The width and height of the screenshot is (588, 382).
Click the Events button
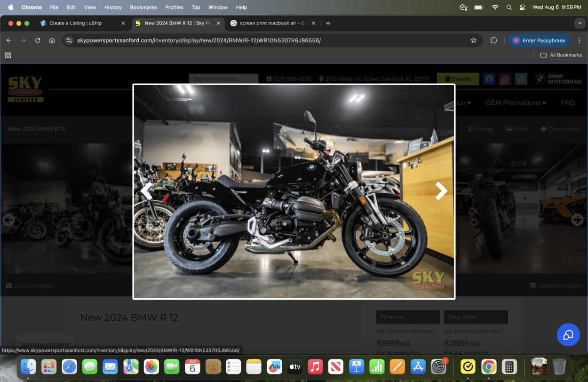[458, 79]
